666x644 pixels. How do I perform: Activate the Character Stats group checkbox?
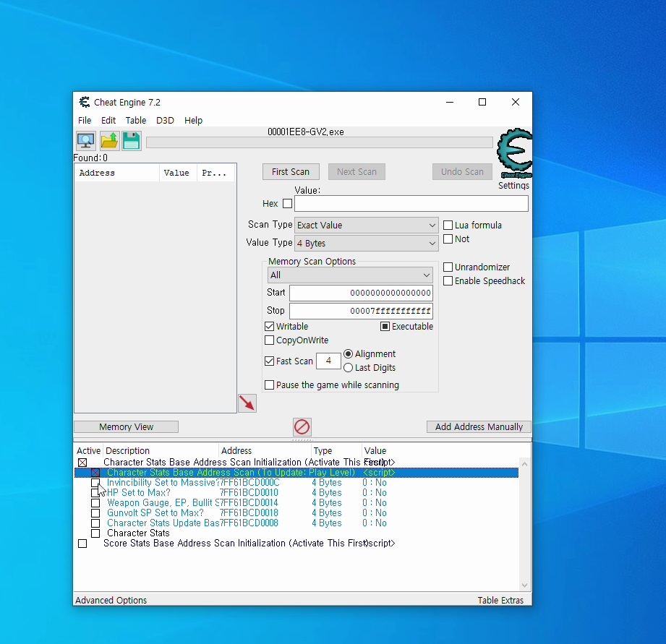point(95,533)
